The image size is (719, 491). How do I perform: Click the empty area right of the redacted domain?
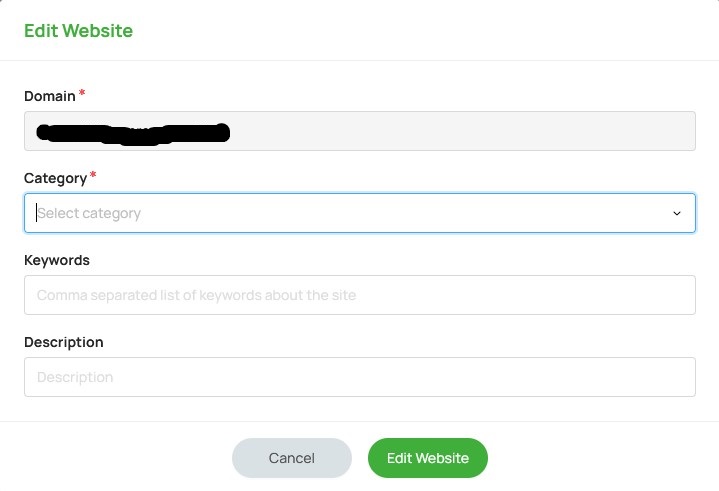[x=460, y=131]
